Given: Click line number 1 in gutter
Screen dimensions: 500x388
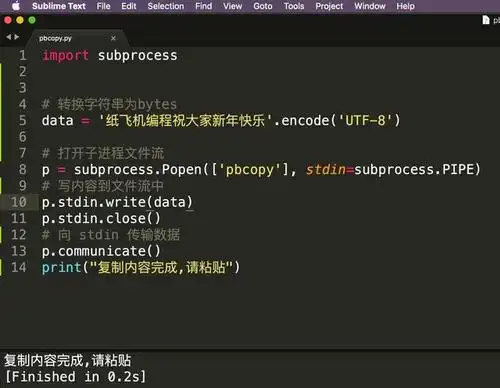Looking at the screenshot, I should point(23,55).
